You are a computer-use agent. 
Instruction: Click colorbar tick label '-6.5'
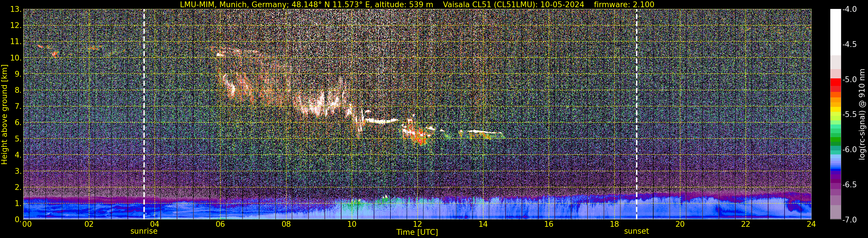pos(850,185)
